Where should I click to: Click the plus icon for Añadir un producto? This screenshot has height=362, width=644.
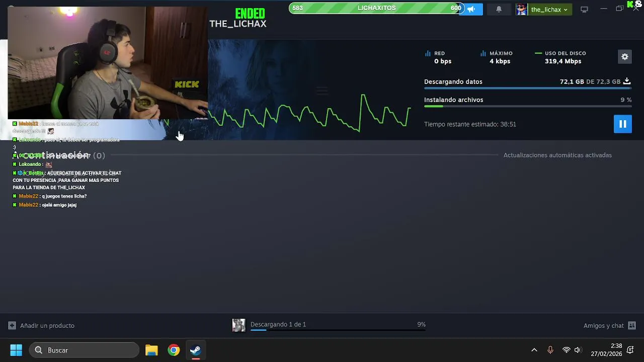pyautogui.click(x=12, y=325)
